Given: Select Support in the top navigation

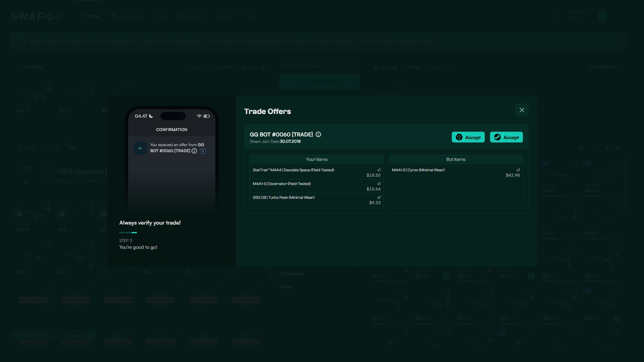Looking at the screenshot, I should coord(225,16).
